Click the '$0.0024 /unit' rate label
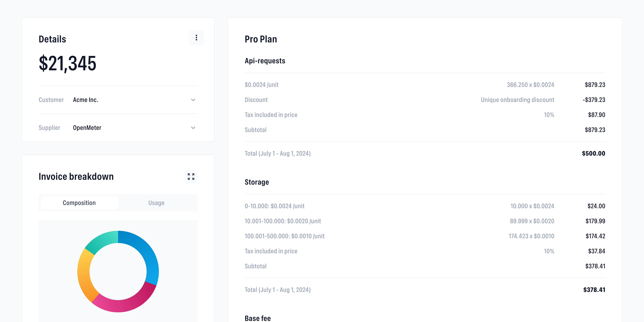 tap(261, 85)
